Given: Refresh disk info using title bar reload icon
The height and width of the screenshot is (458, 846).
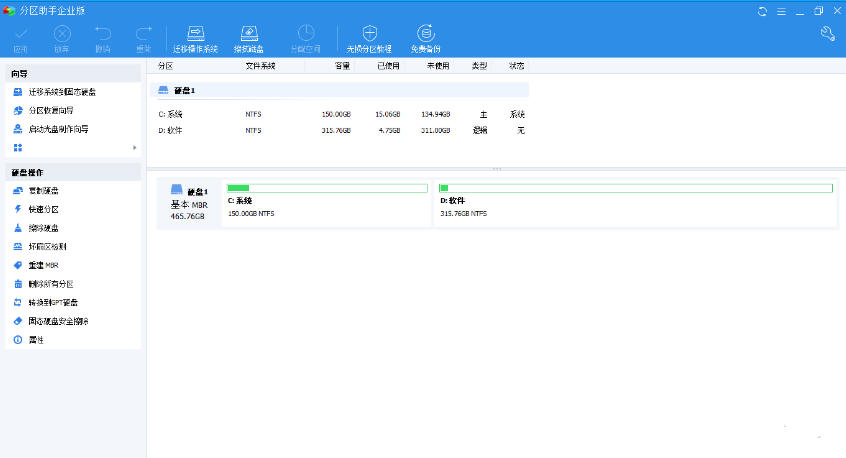Looking at the screenshot, I should coord(762,11).
